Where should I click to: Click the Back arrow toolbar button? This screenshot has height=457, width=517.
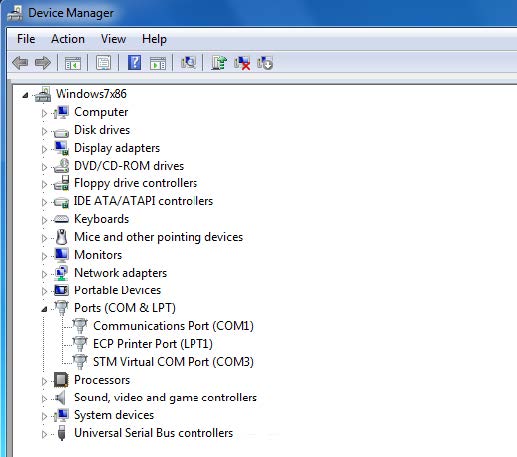pyautogui.click(x=20, y=63)
